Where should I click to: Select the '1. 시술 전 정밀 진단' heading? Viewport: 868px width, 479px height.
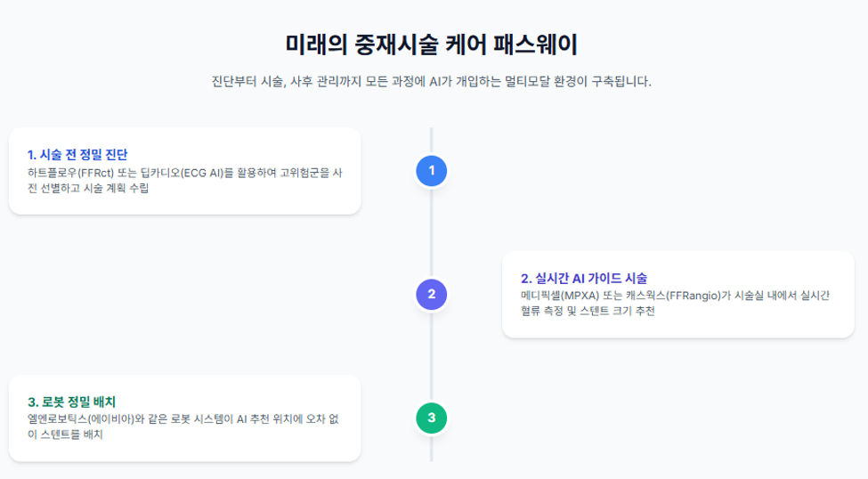(x=77, y=155)
